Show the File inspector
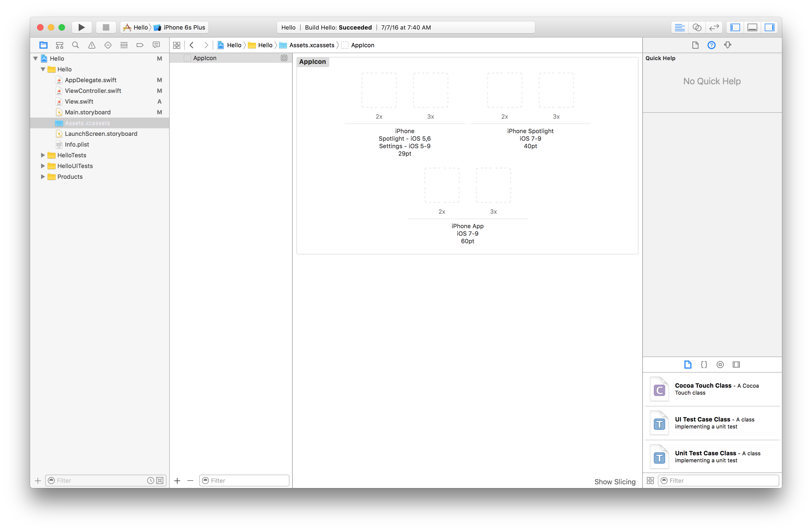Viewport: 812px width, 531px height. 695,45
